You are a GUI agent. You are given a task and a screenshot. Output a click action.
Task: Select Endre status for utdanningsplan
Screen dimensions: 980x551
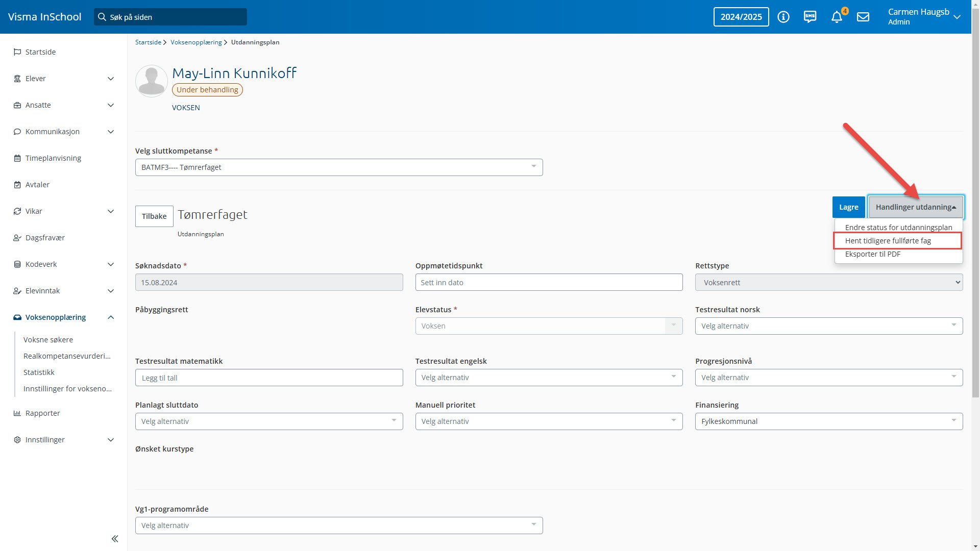pyautogui.click(x=898, y=228)
